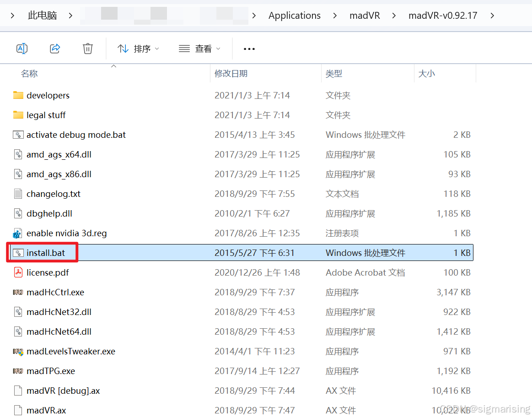Click the amd_ags_x86.dll file icon

(18, 174)
